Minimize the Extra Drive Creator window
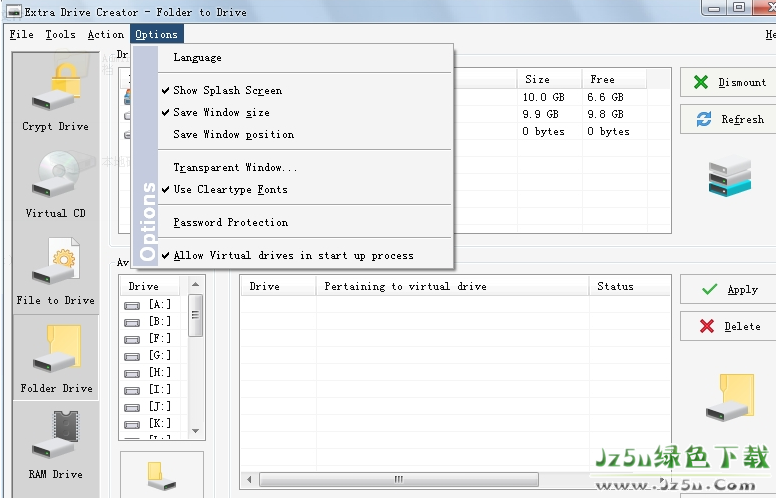Viewport: 776px width, 498px height. (x=714, y=8)
